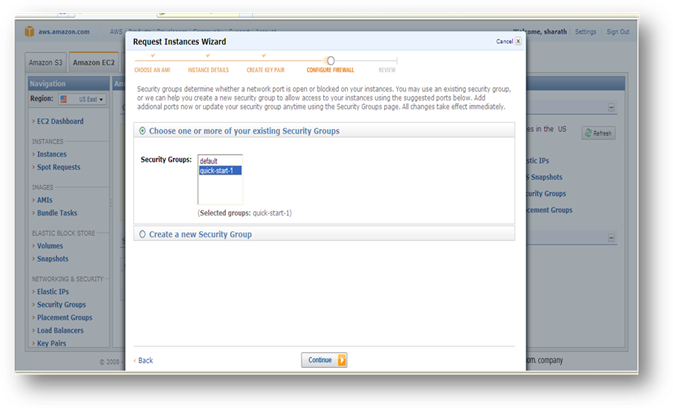Image resolution: width=673 pixels, height=408 pixels.
Task: Click the Configure Firewall step marker
Action: coord(330,60)
